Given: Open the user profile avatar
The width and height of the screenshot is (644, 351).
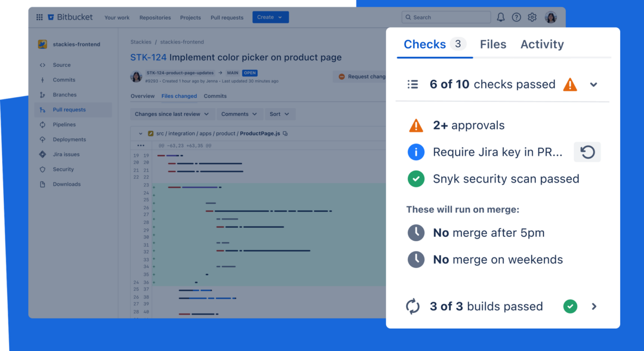Looking at the screenshot, I should pyautogui.click(x=551, y=17).
